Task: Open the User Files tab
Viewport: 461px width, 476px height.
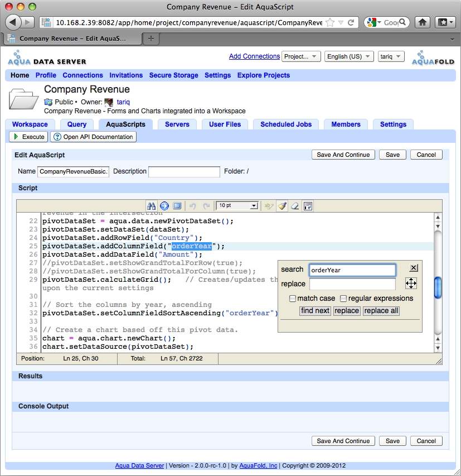Action: point(225,124)
